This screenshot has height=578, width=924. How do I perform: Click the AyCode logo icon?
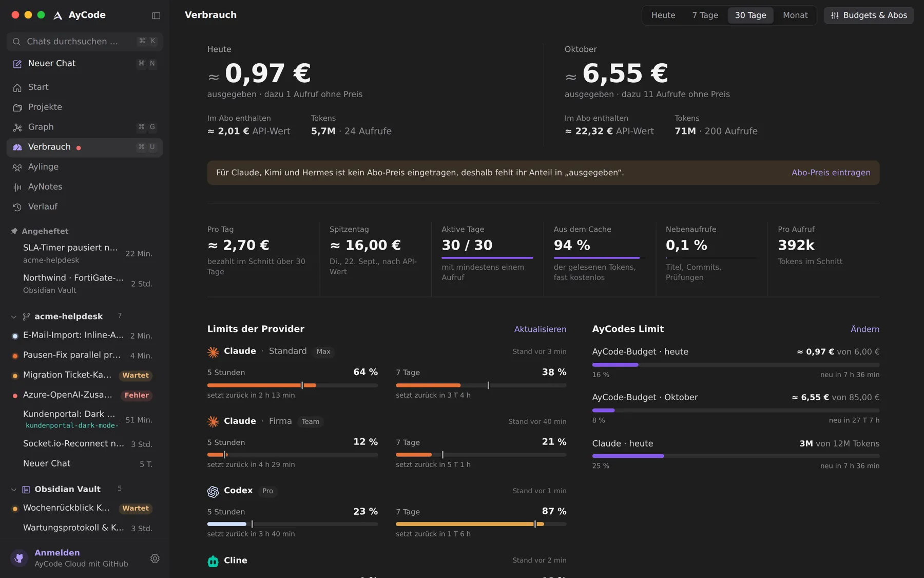coord(58,15)
